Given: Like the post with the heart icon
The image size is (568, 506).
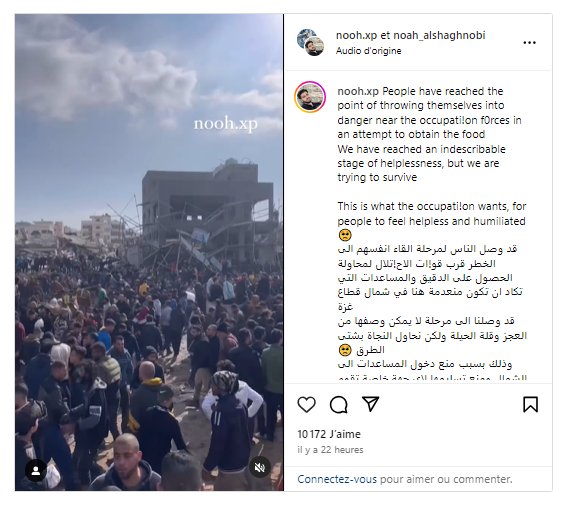Looking at the screenshot, I should coord(306,405).
